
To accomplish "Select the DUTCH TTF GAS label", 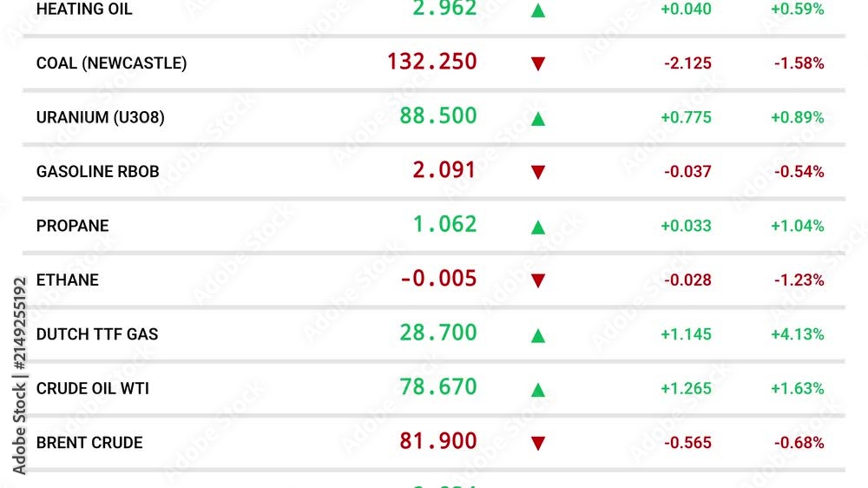I will pos(97,334).
